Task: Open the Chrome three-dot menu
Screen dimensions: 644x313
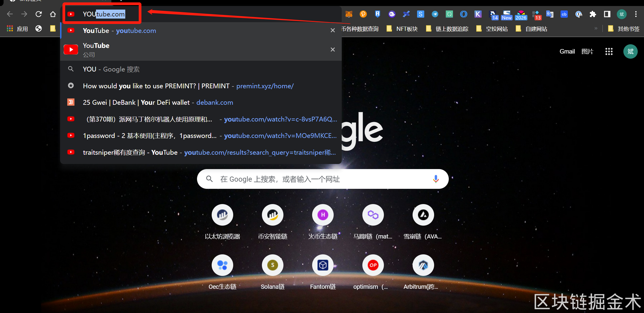Action: click(636, 14)
